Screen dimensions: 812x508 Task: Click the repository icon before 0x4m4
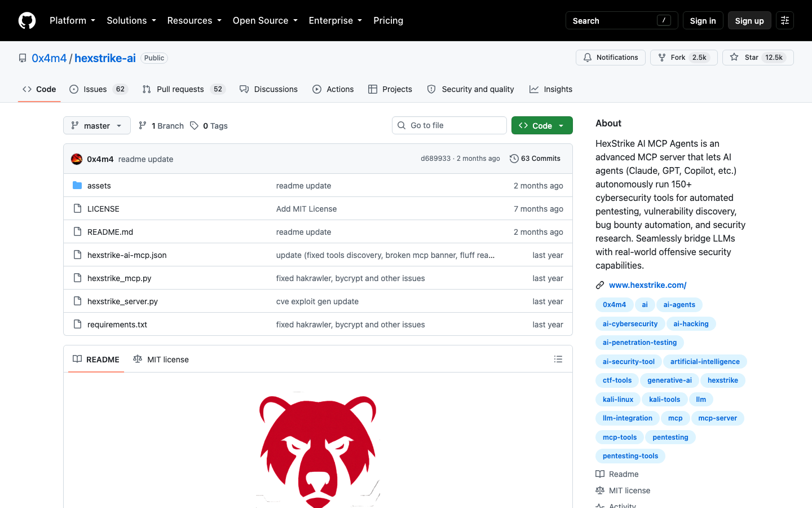[23, 58]
